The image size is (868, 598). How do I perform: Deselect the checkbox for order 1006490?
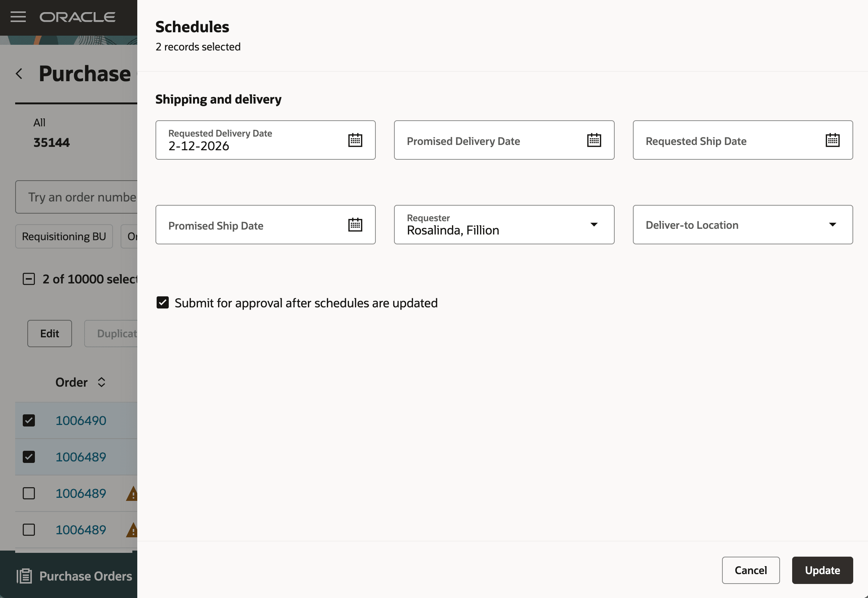[x=30, y=420]
